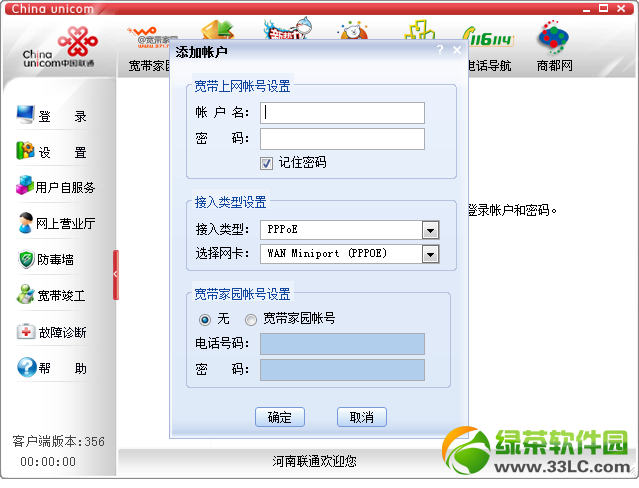Image resolution: width=639 pixels, height=488 pixels.
Task: Click the green arrow download toolbar icon
Action: point(218,29)
